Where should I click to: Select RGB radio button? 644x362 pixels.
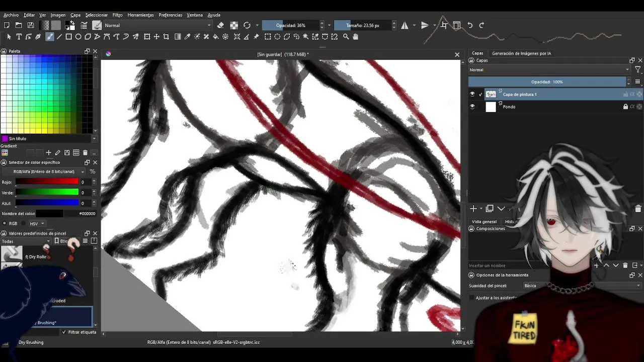[x=5, y=224]
